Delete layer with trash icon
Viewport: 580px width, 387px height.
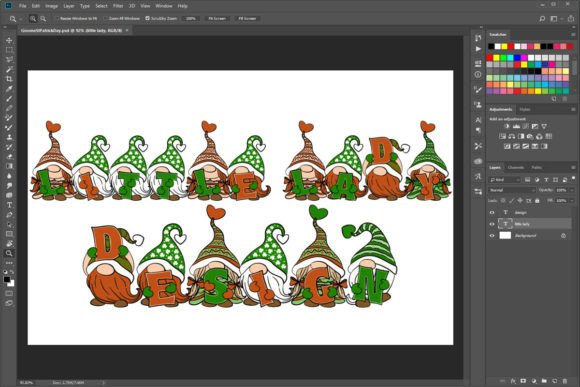click(565, 380)
